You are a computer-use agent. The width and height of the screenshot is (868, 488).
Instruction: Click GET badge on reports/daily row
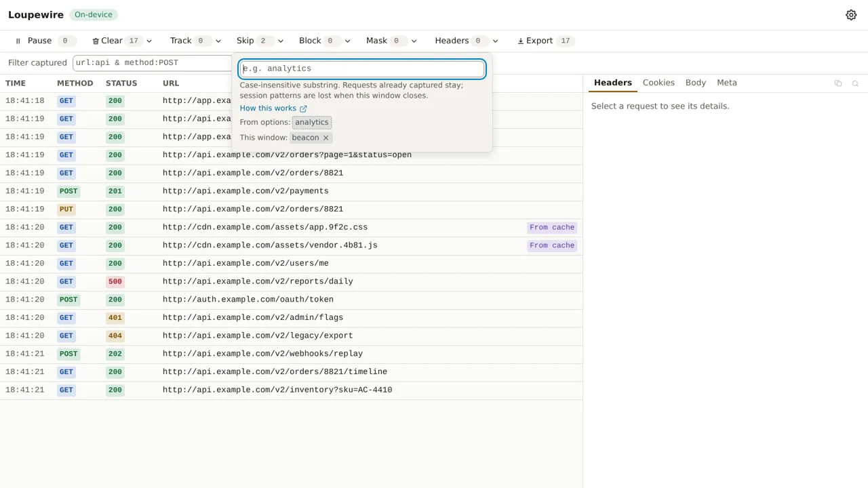tap(66, 282)
